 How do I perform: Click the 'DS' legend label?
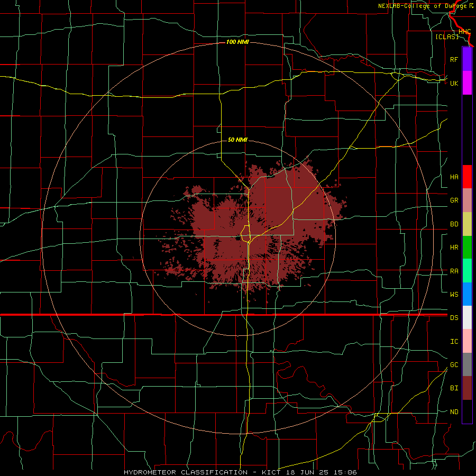click(x=454, y=318)
